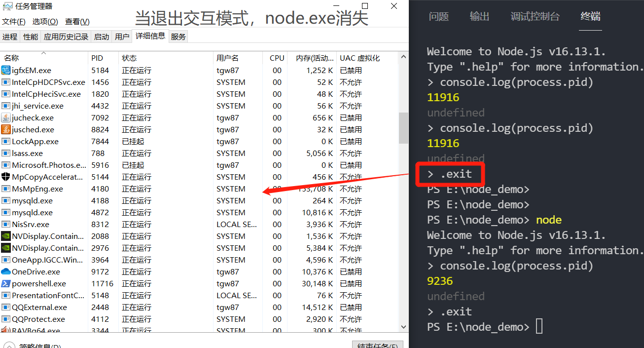
Task: Click the NVIDIA icon of NVDisplay.Contain... PID 2976
Action: 6,248
